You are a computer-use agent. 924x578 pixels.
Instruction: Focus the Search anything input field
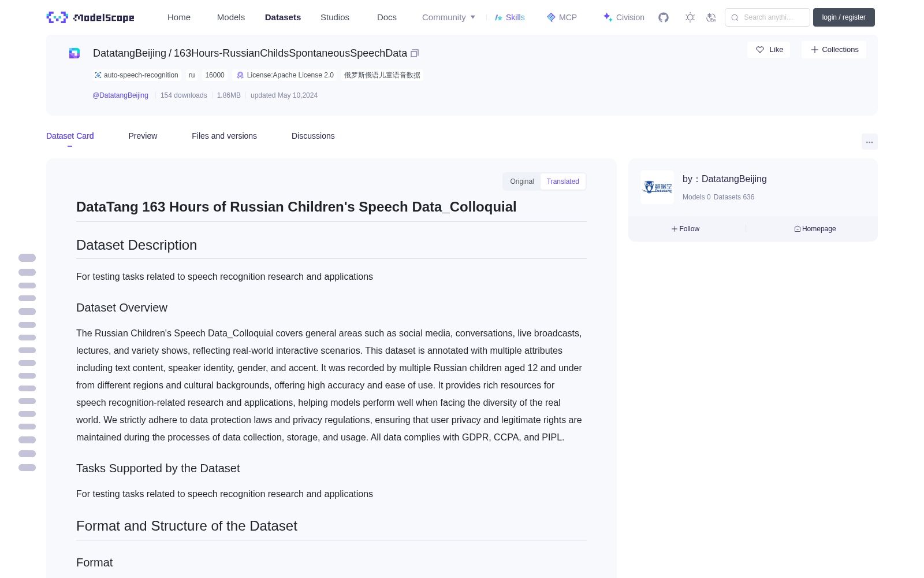pyautogui.click(x=767, y=17)
